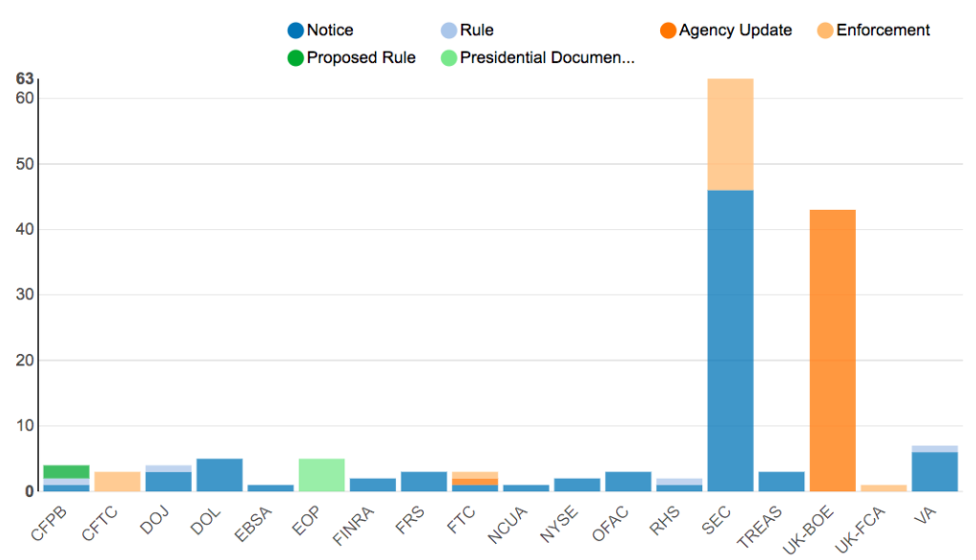Toggle the Rule legend light-blue circle

click(448, 31)
